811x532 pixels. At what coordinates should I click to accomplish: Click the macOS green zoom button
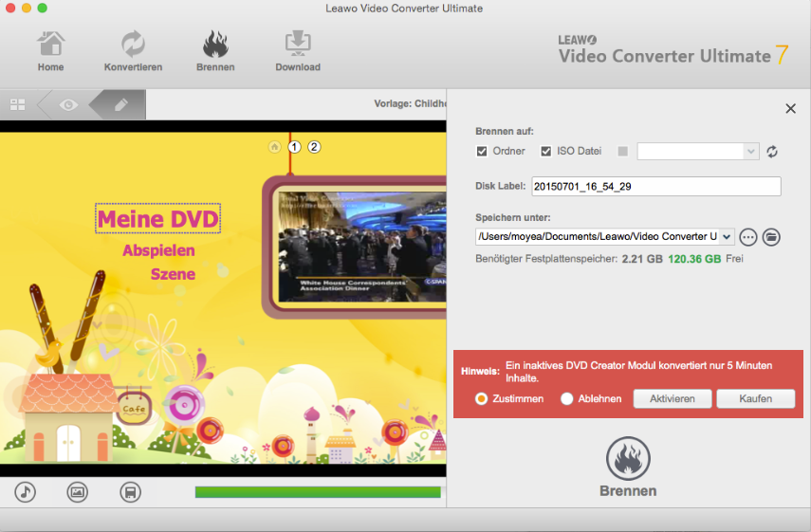tap(43, 8)
